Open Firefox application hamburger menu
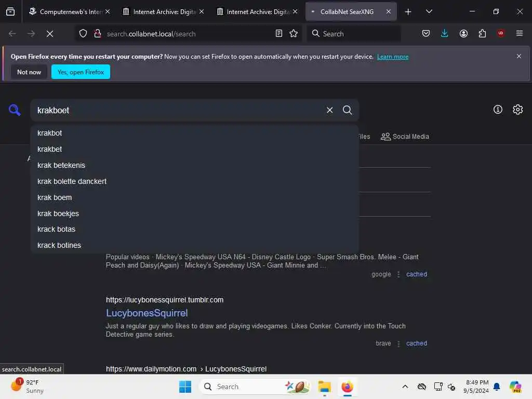This screenshot has width=532, height=399. click(520, 33)
